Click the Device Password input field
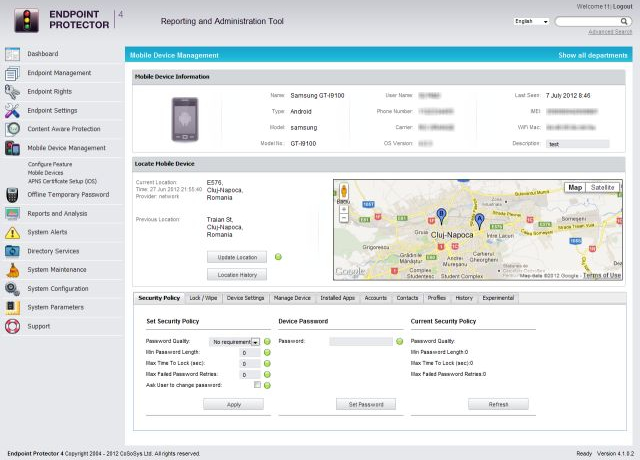This screenshot has width=640, height=460. 361,342
